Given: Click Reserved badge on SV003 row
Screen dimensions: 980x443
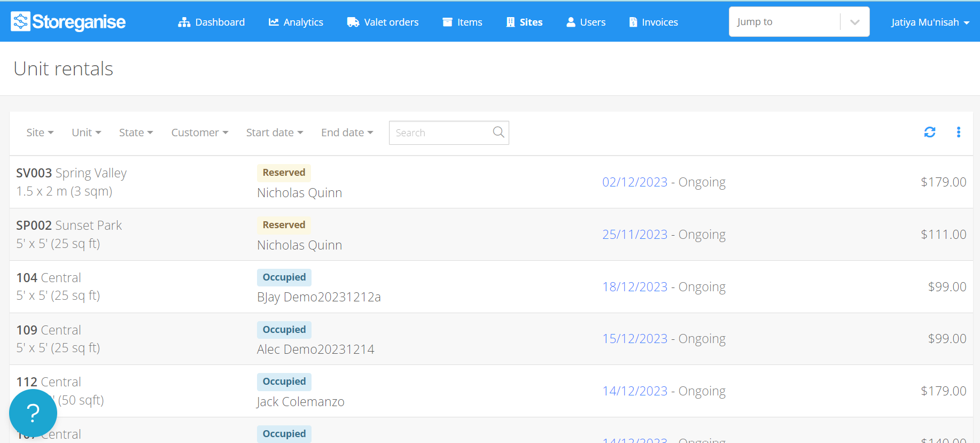Looking at the screenshot, I should point(284,173).
